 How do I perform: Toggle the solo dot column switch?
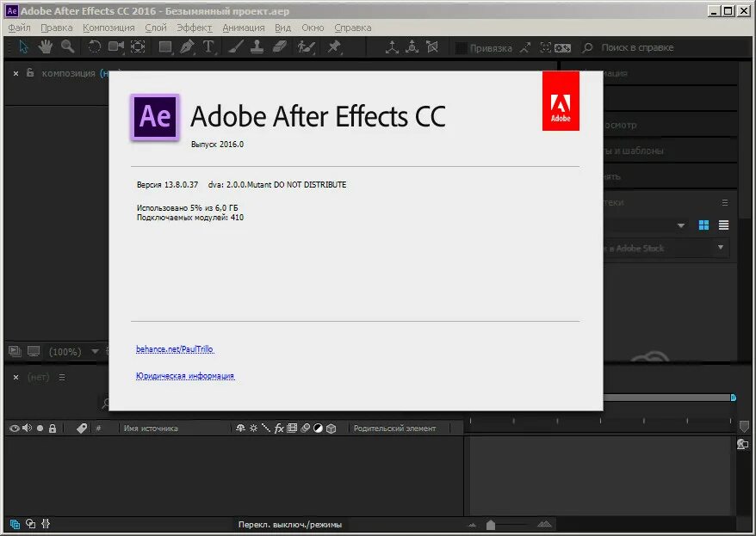pyautogui.click(x=40, y=428)
